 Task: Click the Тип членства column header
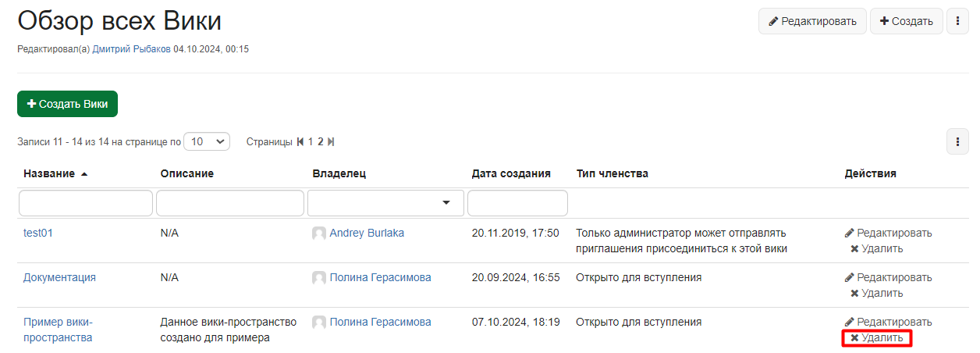(x=612, y=173)
